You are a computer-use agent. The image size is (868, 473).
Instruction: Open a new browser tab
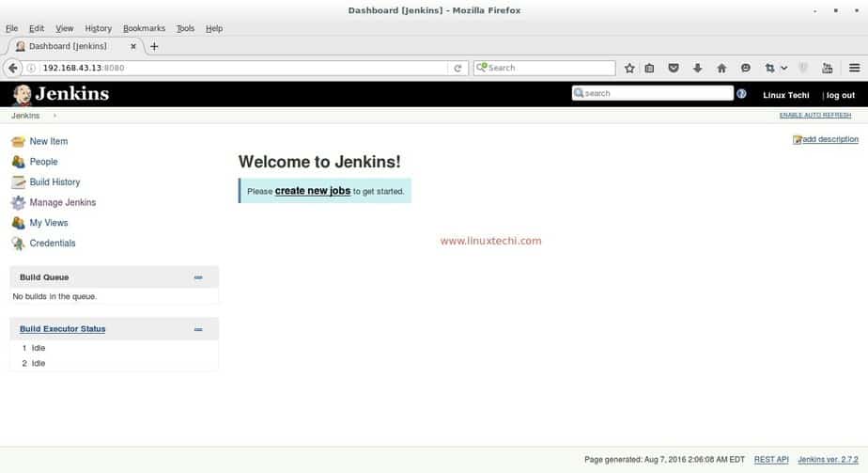point(154,46)
